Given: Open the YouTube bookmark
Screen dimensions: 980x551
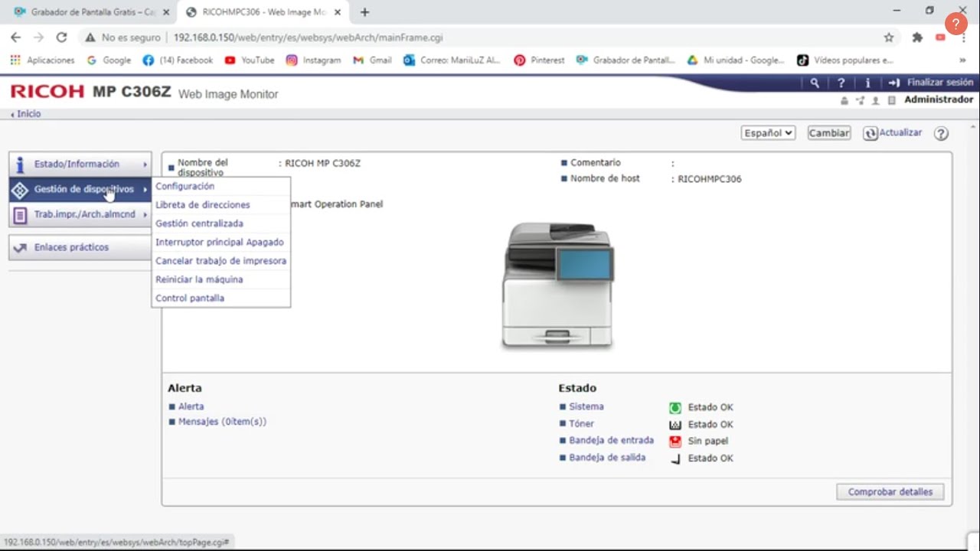Looking at the screenshot, I should tap(250, 60).
